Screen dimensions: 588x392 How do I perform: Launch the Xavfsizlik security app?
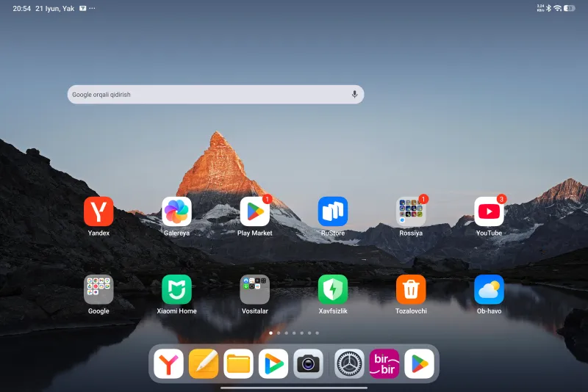pos(333,289)
